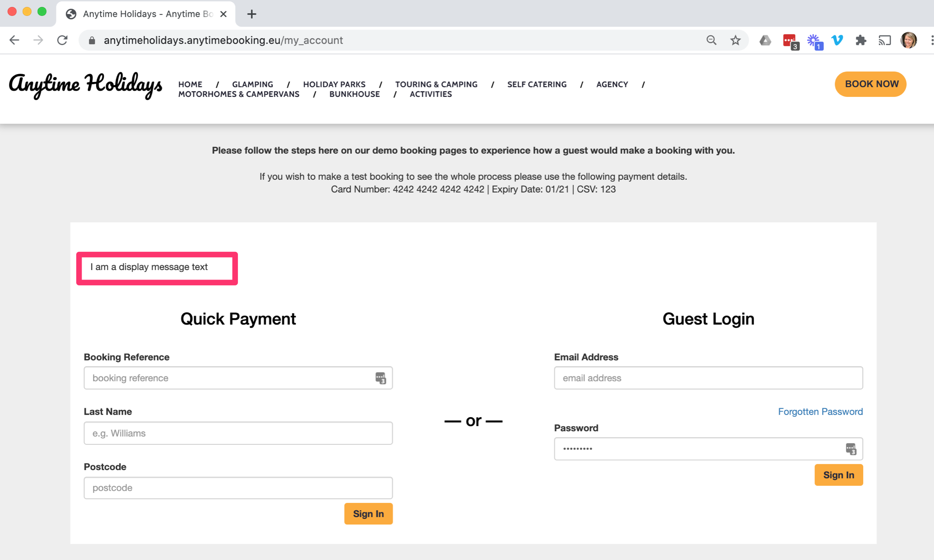
Task: Open the GLAMPING menu item
Action: (252, 84)
